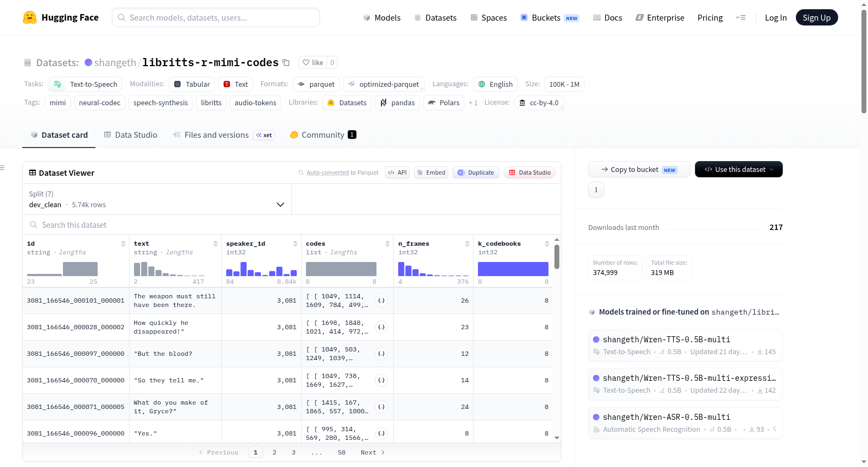Click the k_codebooks histogram bar
The width and height of the screenshot is (868, 467).
click(513, 269)
